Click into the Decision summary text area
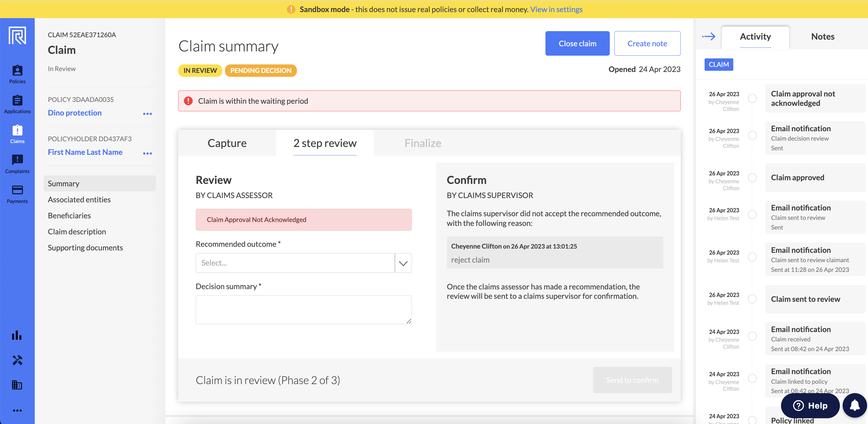The width and height of the screenshot is (868, 424). [303, 310]
